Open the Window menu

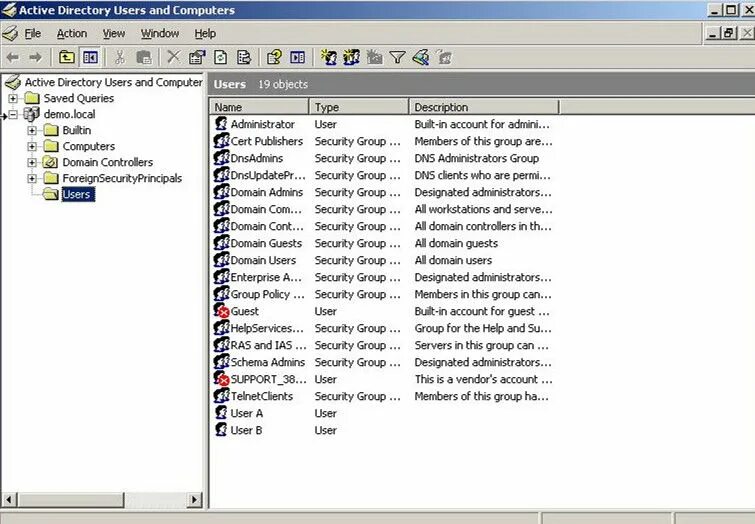(x=160, y=34)
